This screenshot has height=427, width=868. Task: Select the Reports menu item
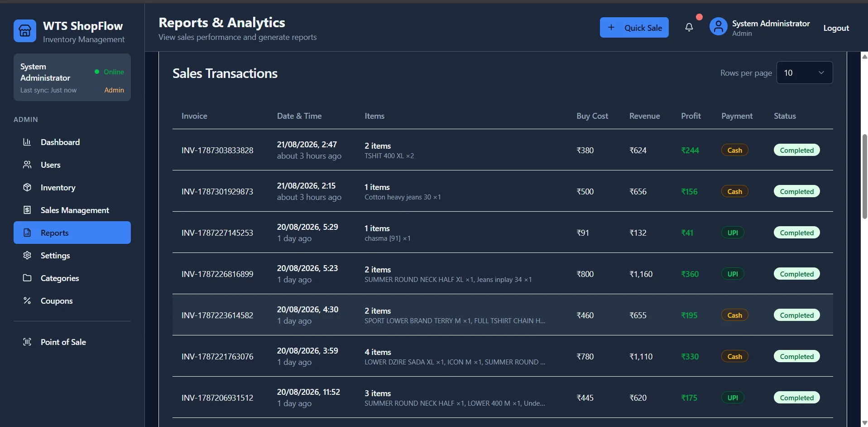(72, 233)
